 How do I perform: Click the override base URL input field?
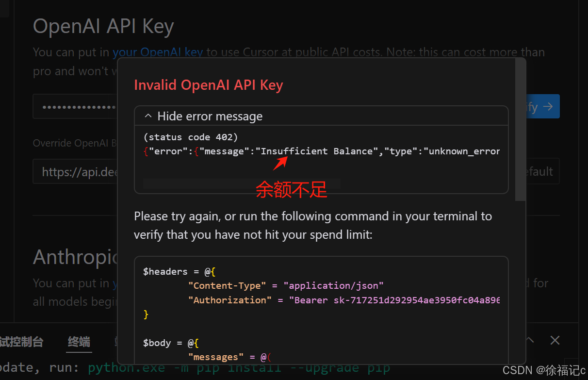coord(75,171)
